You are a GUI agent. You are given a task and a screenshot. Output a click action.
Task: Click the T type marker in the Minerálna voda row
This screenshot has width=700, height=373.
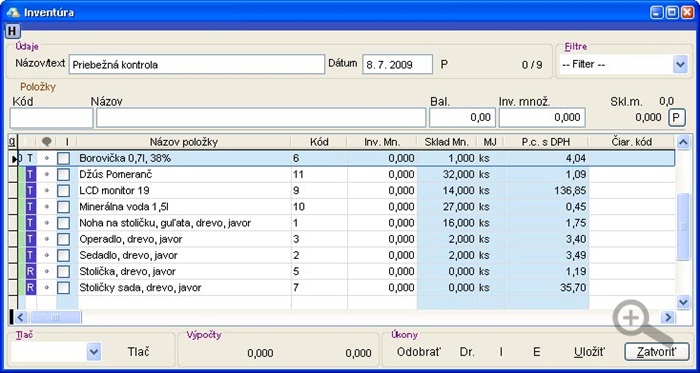tap(30, 207)
